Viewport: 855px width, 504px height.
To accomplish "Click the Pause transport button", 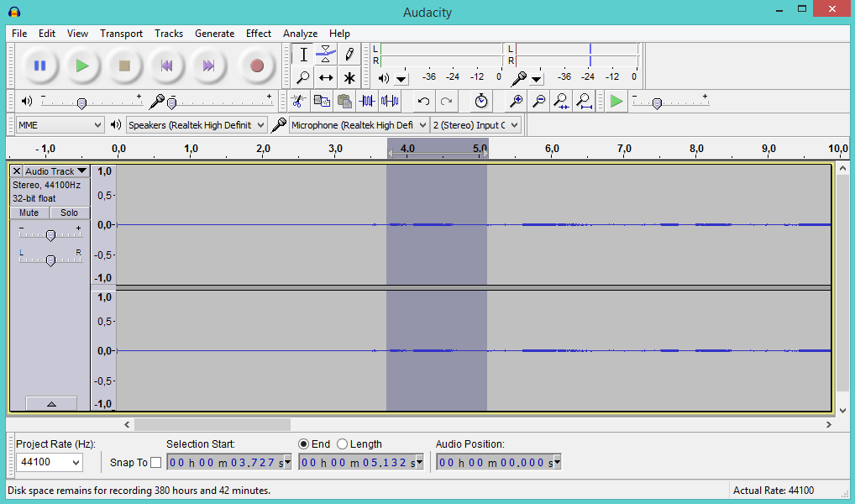I will point(39,66).
